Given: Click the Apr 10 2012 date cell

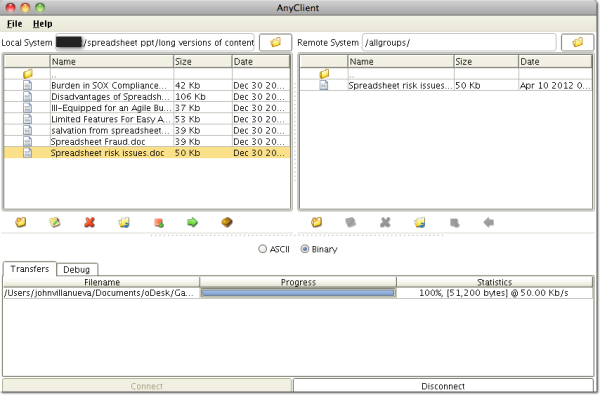Looking at the screenshot, I should pos(555,85).
